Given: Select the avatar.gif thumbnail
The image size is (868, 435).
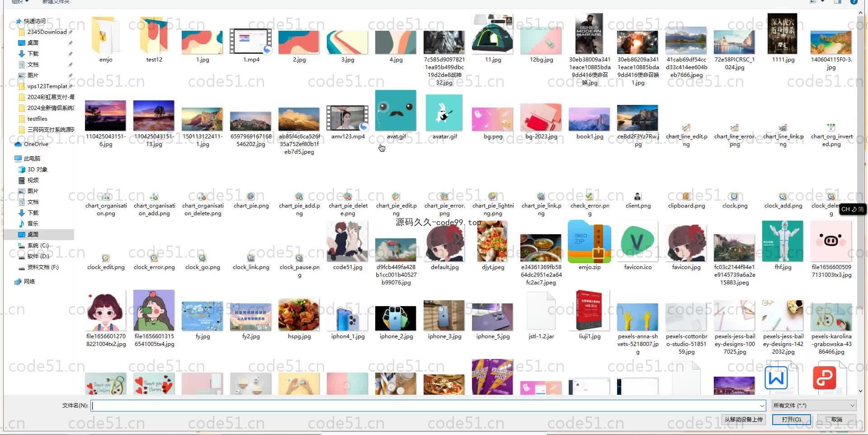Looking at the screenshot, I should [444, 113].
